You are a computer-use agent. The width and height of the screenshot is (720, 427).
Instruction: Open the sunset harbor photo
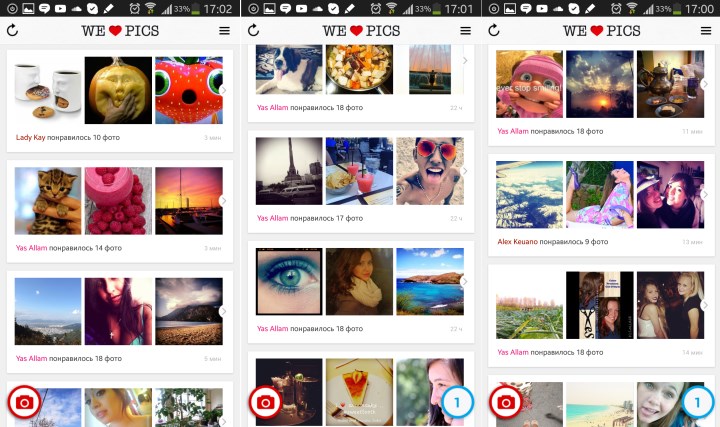click(189, 201)
